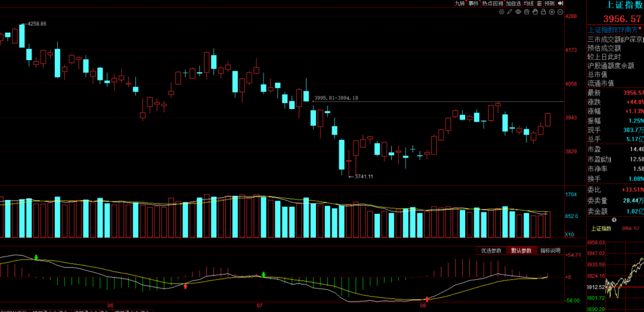Click the 06 month marker on time axis
The image size is (644, 312).
pos(110,306)
